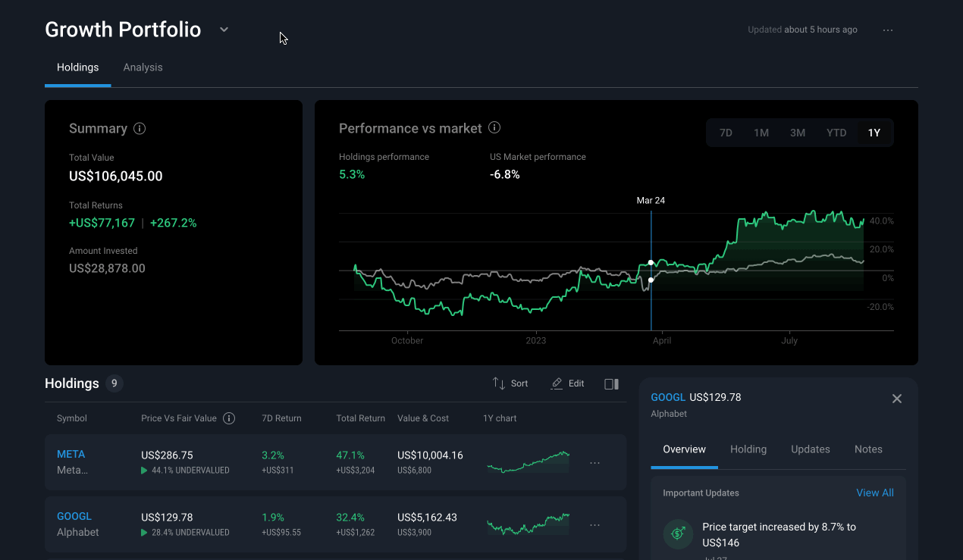This screenshot has width=963, height=560.
Task: Click META total return 47.1%
Action: coord(350,455)
